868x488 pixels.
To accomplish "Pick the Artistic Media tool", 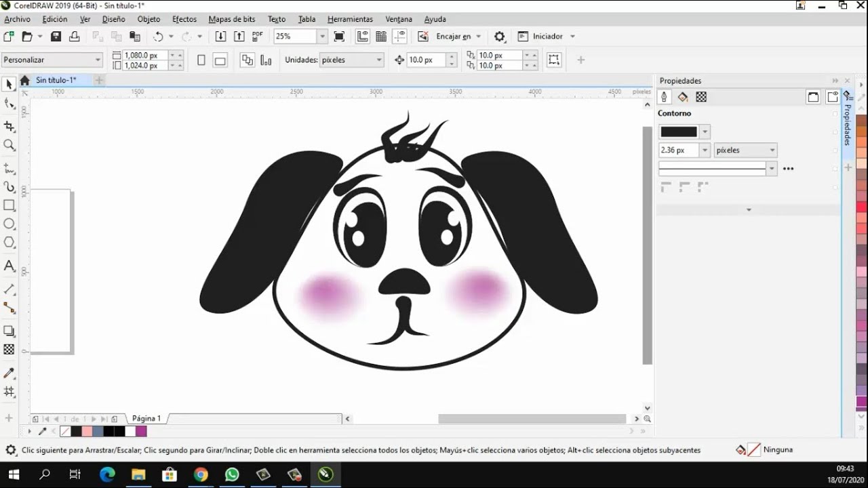I will tap(9, 186).
